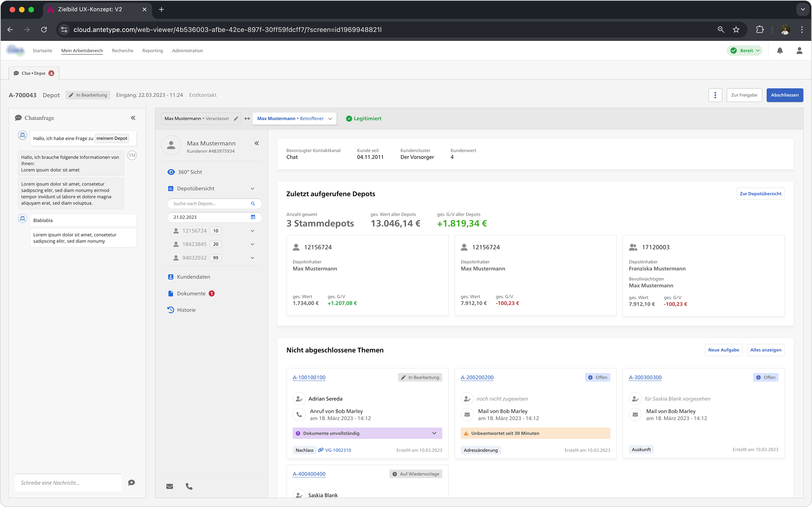The image size is (812, 507).
Task: Click Zur Depotübersicht button
Action: [x=760, y=194]
